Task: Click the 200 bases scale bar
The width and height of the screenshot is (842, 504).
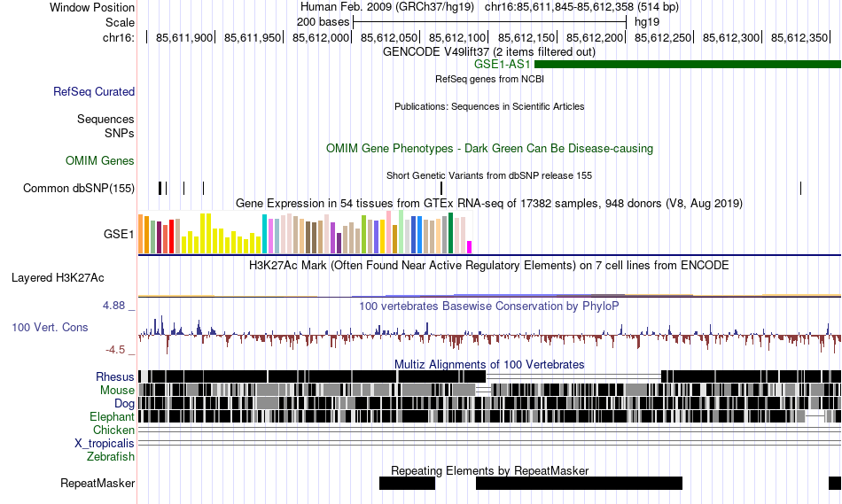Action: tap(489, 22)
